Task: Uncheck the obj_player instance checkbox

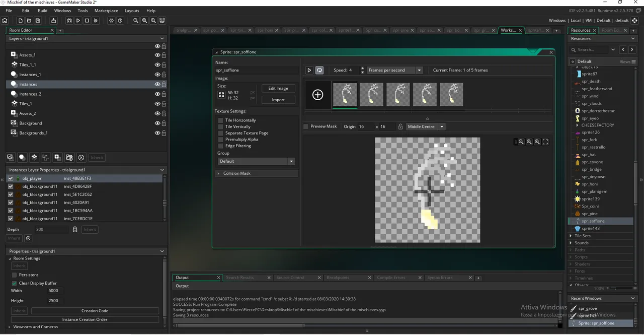Action: (11, 178)
